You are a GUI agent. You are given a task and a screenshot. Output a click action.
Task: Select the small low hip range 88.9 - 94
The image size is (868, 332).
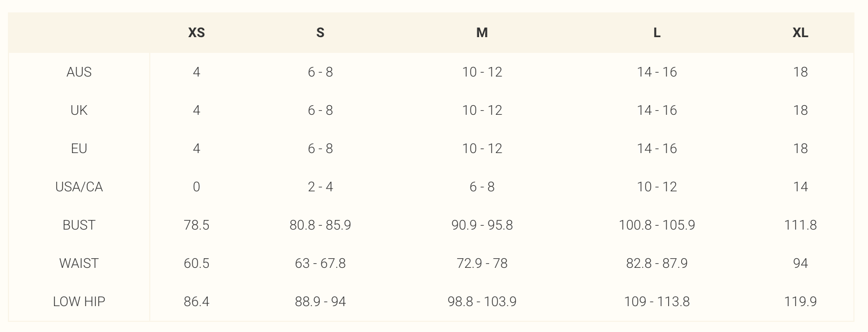click(320, 302)
